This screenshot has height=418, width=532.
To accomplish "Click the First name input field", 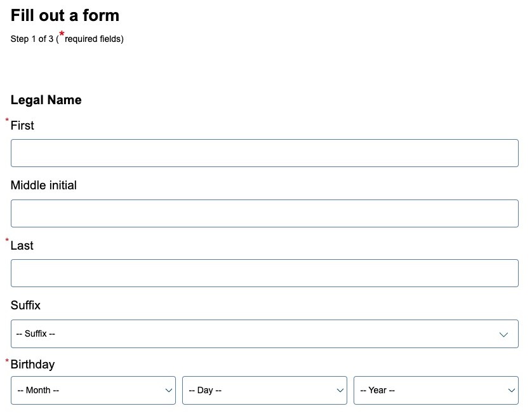I will [x=264, y=153].
